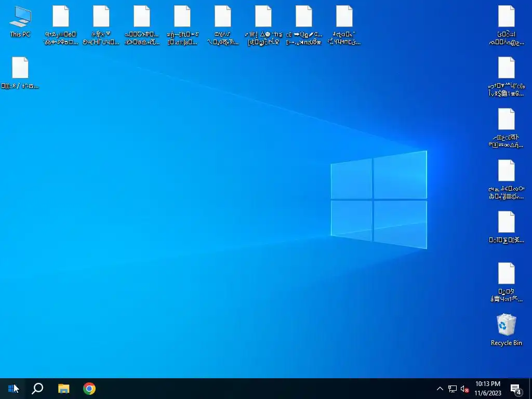Show hidden system tray icons

[440, 389]
